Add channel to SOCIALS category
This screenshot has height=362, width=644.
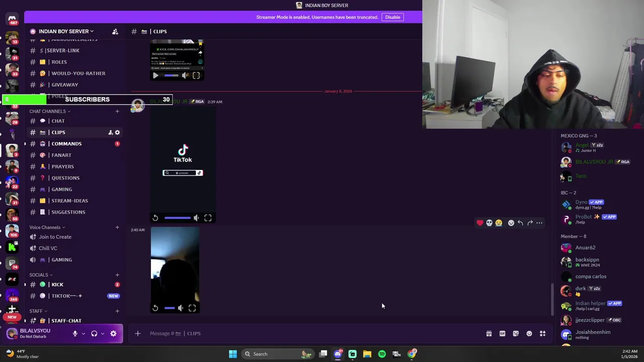point(117,275)
